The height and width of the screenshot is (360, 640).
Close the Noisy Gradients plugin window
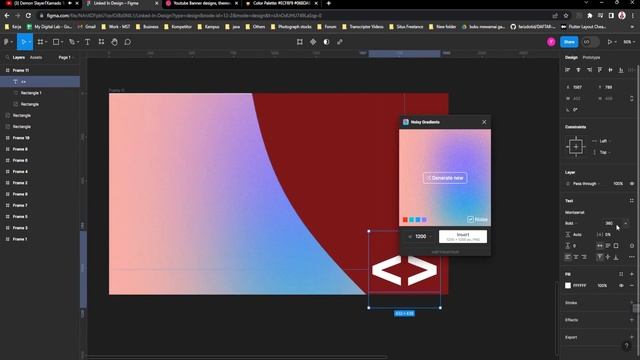484,122
